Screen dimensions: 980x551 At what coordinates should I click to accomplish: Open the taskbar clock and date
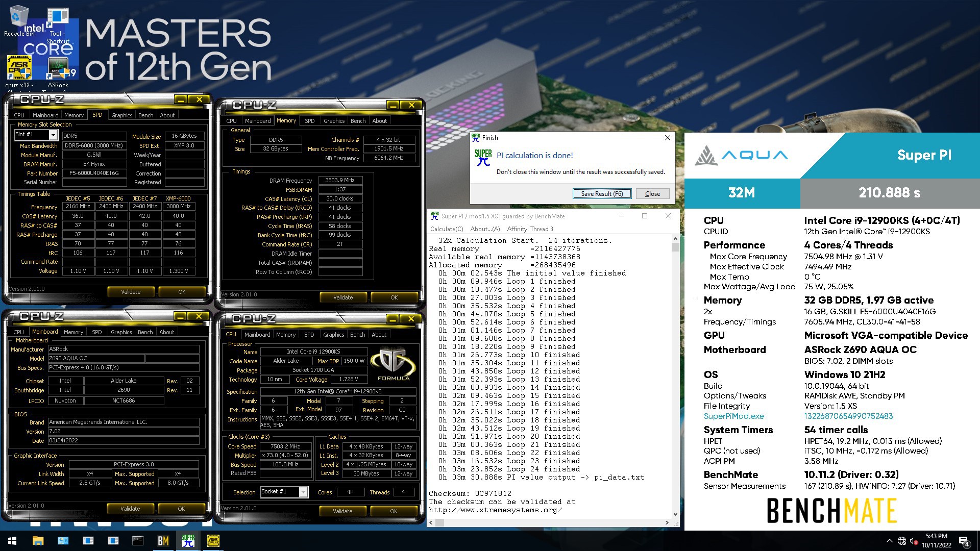(937, 541)
